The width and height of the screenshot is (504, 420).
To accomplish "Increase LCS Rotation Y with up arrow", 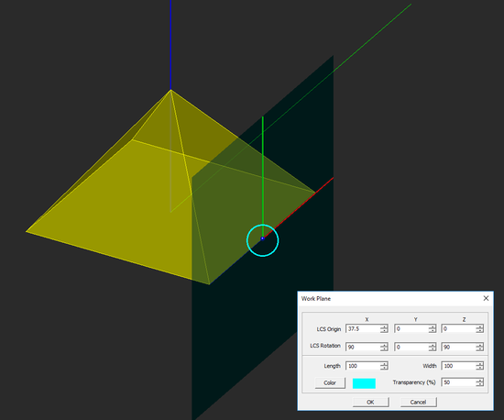I will [x=433, y=345].
